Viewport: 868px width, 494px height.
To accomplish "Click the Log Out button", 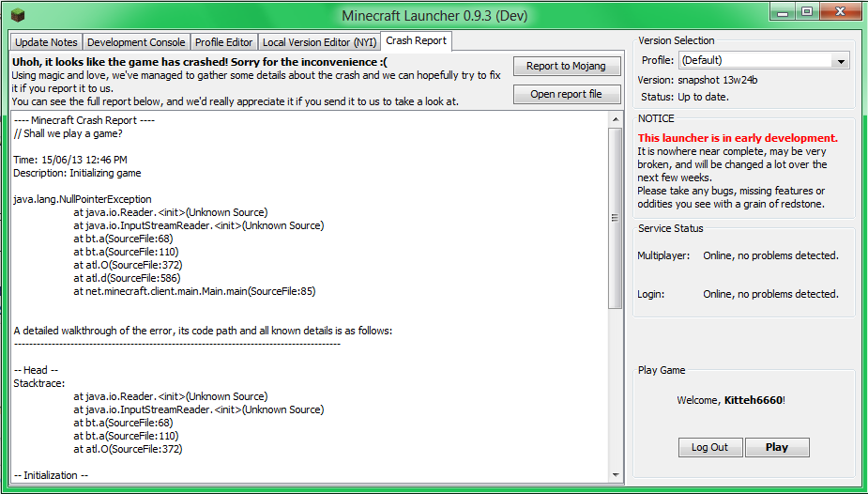I will [710, 447].
